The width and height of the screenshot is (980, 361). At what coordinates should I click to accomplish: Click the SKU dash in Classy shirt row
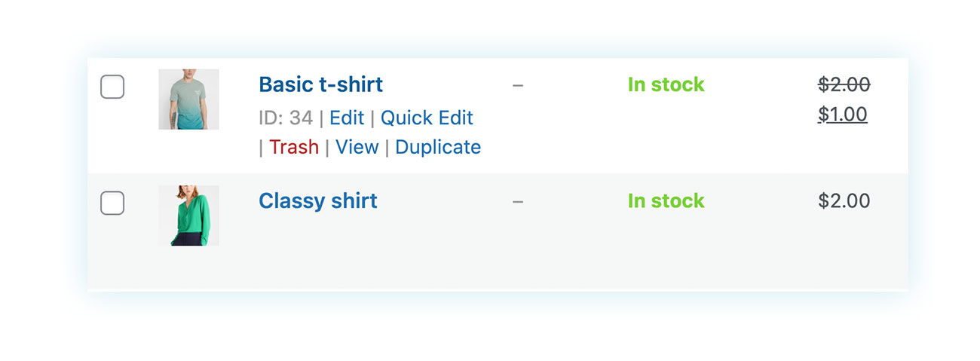[x=518, y=201]
